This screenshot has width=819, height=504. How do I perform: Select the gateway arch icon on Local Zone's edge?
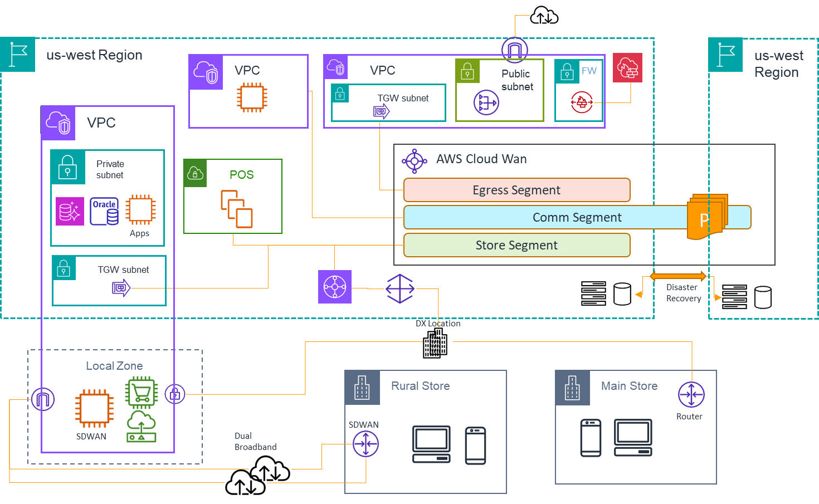[43, 399]
